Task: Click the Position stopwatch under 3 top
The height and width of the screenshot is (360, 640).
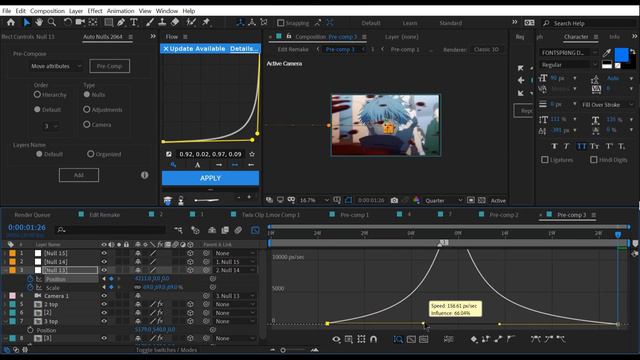Action: point(30,330)
